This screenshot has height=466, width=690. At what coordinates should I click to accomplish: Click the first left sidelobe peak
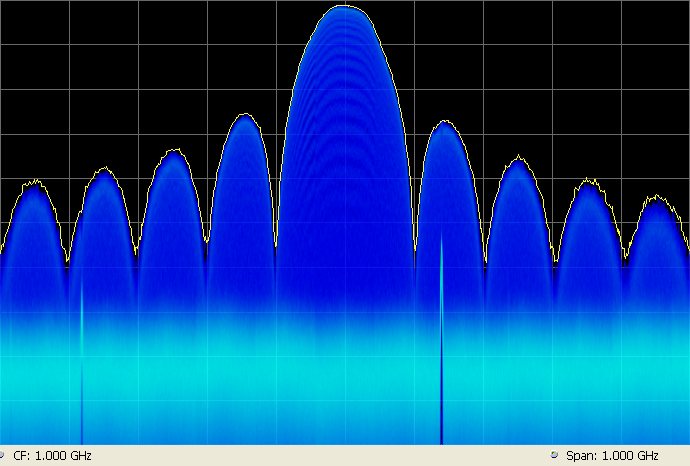(243, 117)
